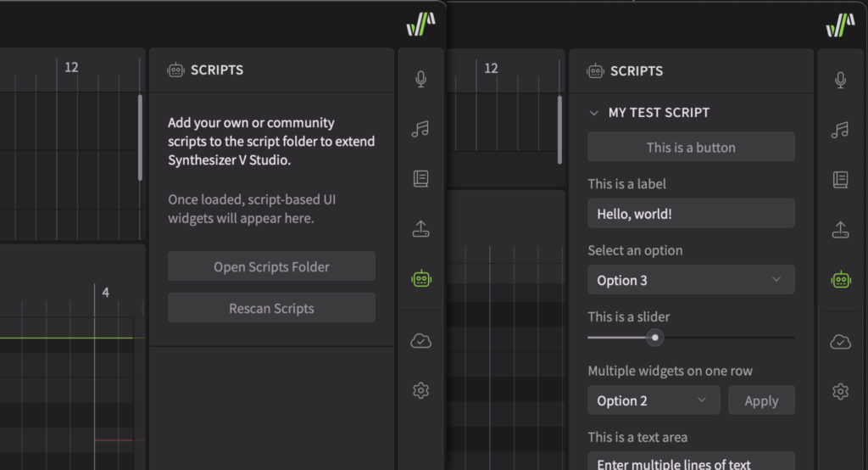The height and width of the screenshot is (470, 868).
Task: Click the "This is a button" button
Action: click(691, 148)
